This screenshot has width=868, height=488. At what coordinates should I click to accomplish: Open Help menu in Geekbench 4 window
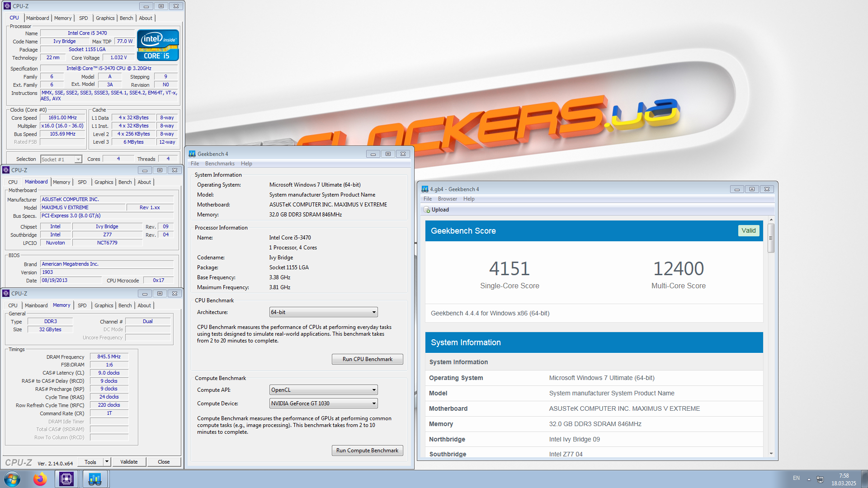pos(246,164)
